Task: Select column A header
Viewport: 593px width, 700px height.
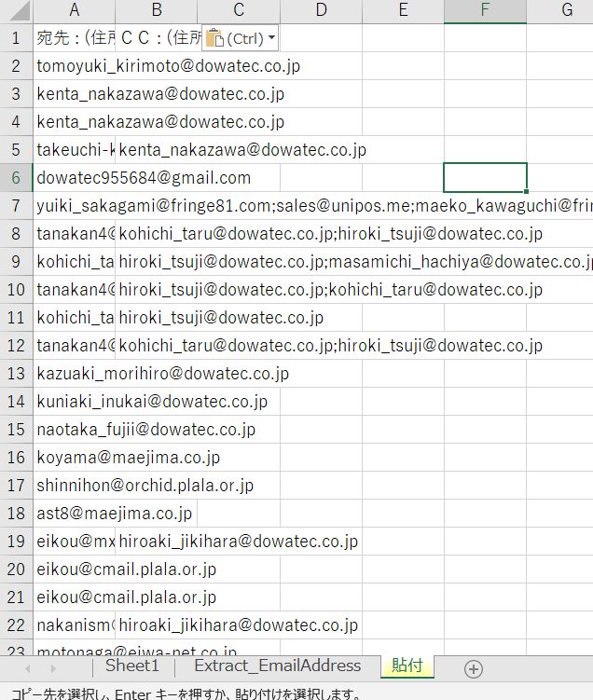Action: tap(75, 10)
